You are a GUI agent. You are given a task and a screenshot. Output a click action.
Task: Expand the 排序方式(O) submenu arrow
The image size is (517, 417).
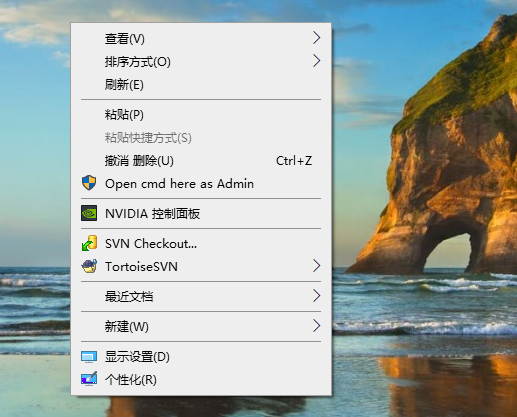316,61
